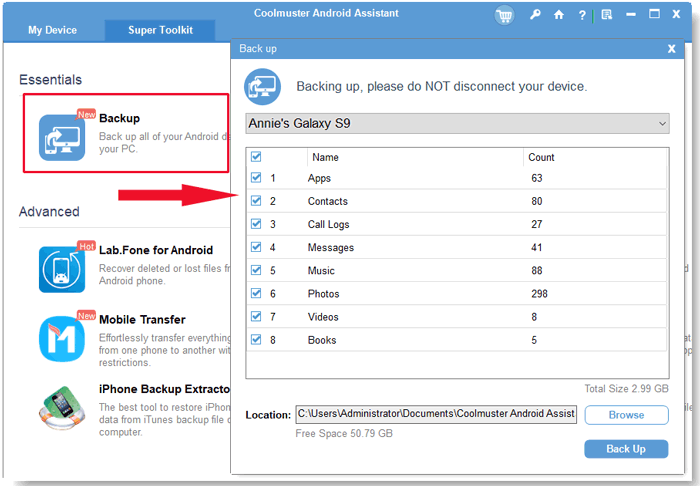Open the iPhone Backup Extractor icon
Image resolution: width=700 pixels, height=486 pixels.
coord(62,406)
